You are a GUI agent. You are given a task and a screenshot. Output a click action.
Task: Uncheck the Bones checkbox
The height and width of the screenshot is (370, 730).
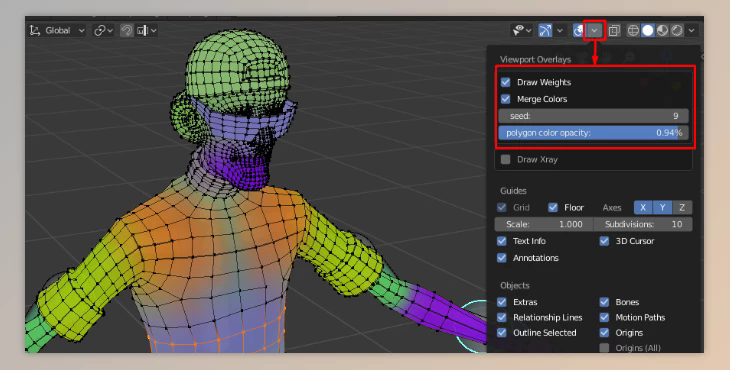(604, 302)
